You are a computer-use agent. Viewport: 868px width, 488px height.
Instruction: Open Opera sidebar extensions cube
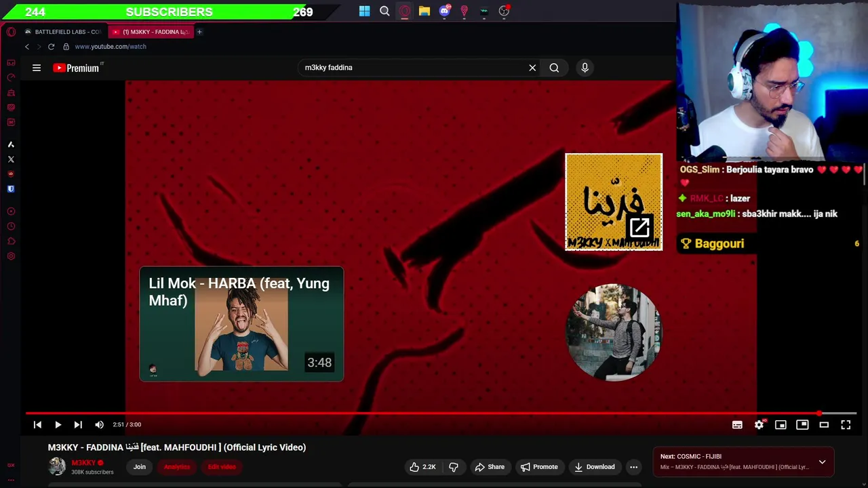pyautogui.click(x=11, y=241)
